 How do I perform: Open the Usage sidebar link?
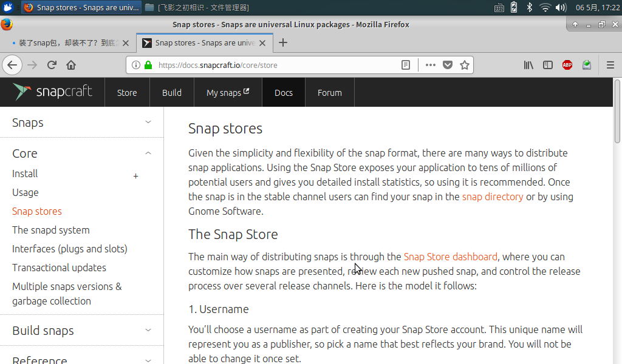pos(26,192)
